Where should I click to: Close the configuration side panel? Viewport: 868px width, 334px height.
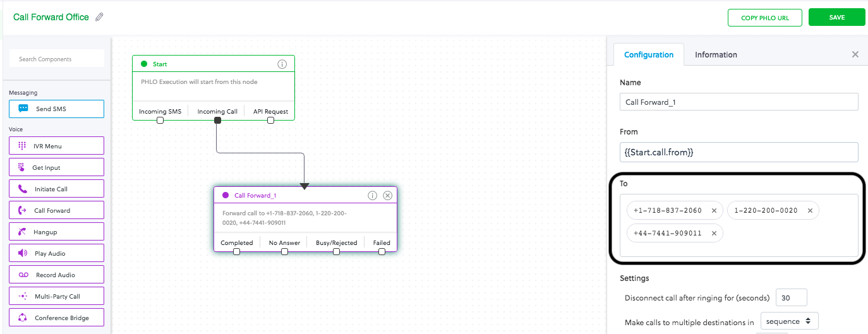855,55
